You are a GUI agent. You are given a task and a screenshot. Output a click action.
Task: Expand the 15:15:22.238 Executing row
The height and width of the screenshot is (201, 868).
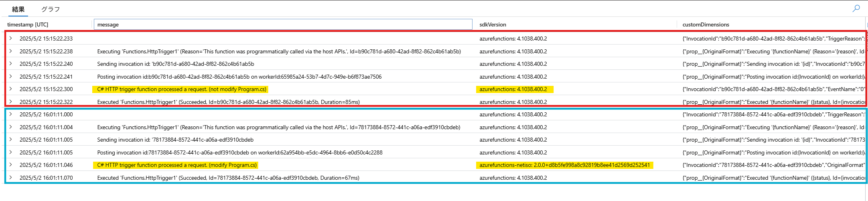11,51
